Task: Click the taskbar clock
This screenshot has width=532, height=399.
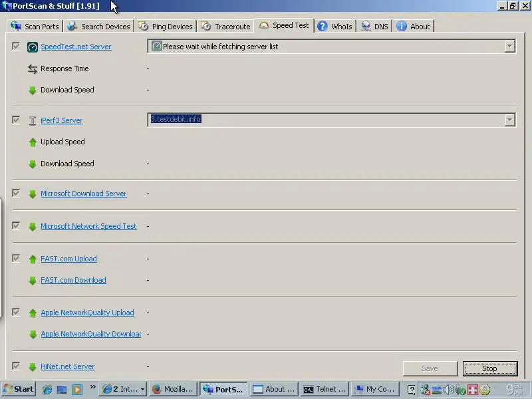Action: click(515, 389)
